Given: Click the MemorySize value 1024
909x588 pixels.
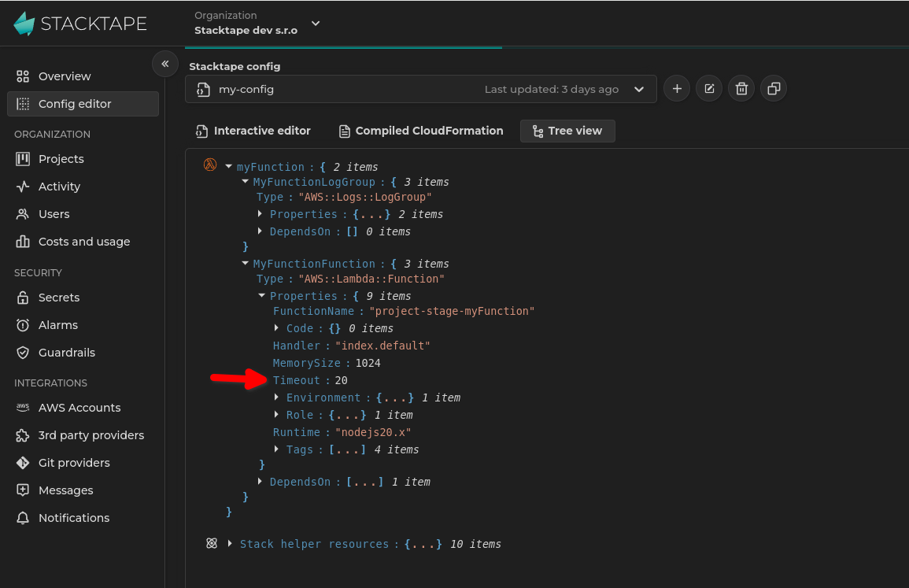Looking at the screenshot, I should (x=368, y=363).
